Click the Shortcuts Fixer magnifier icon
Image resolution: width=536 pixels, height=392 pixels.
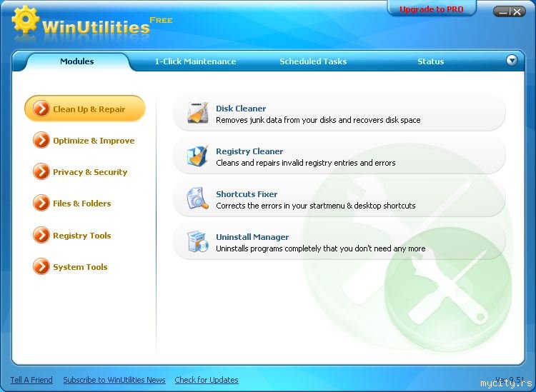[x=197, y=198]
